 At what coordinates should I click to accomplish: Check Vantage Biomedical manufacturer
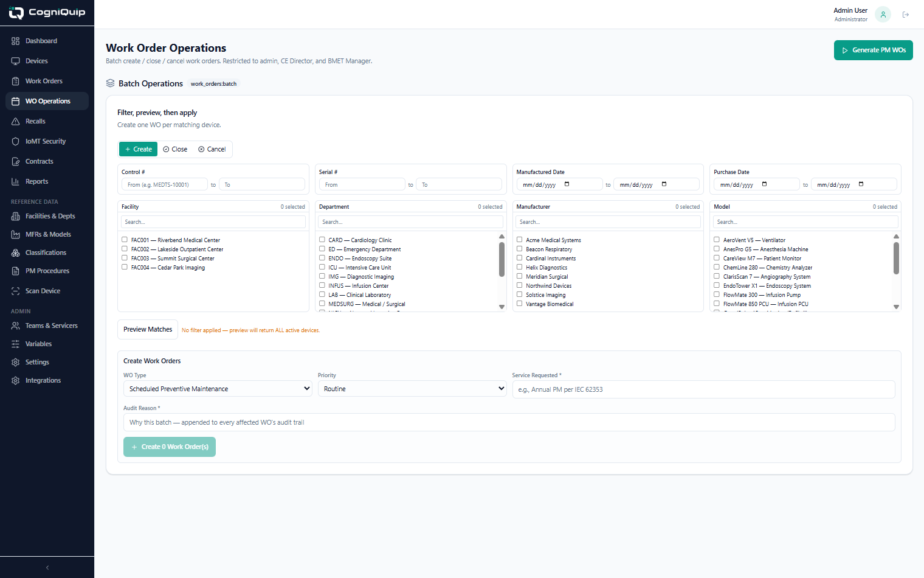pos(520,304)
